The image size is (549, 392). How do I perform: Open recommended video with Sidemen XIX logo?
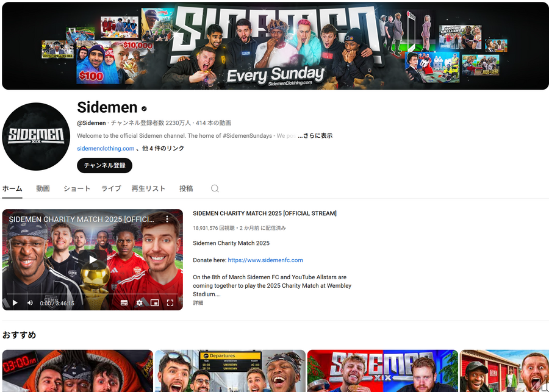382,371
